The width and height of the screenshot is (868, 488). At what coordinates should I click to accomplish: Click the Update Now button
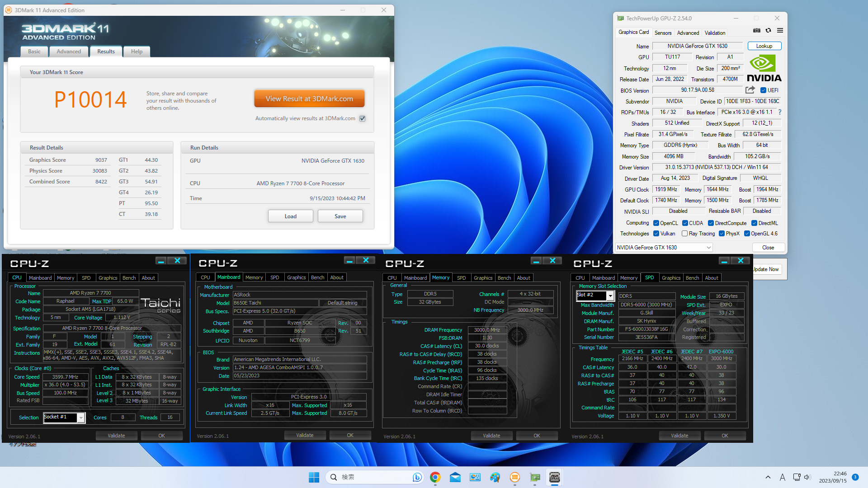coord(766,269)
